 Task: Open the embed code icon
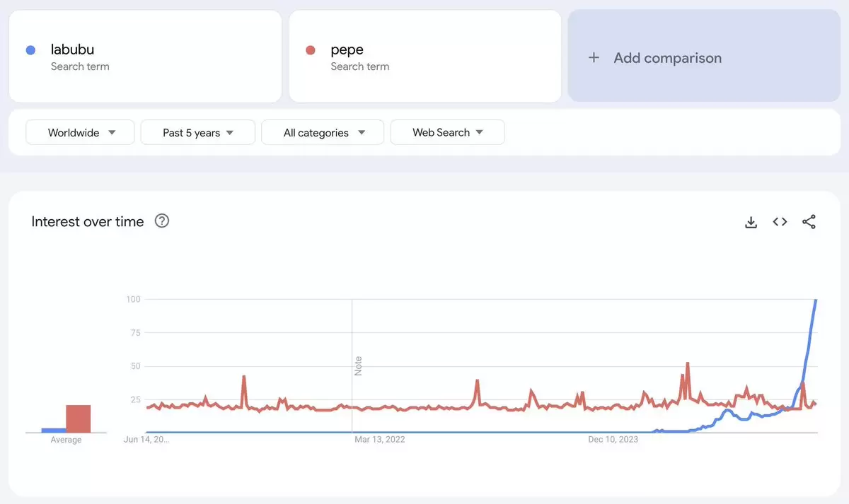pos(780,222)
